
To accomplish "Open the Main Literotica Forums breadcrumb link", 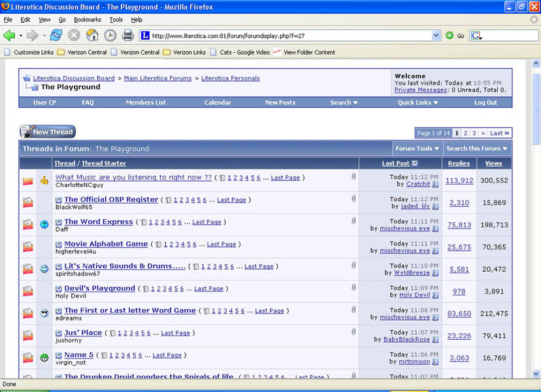I will (x=157, y=78).
